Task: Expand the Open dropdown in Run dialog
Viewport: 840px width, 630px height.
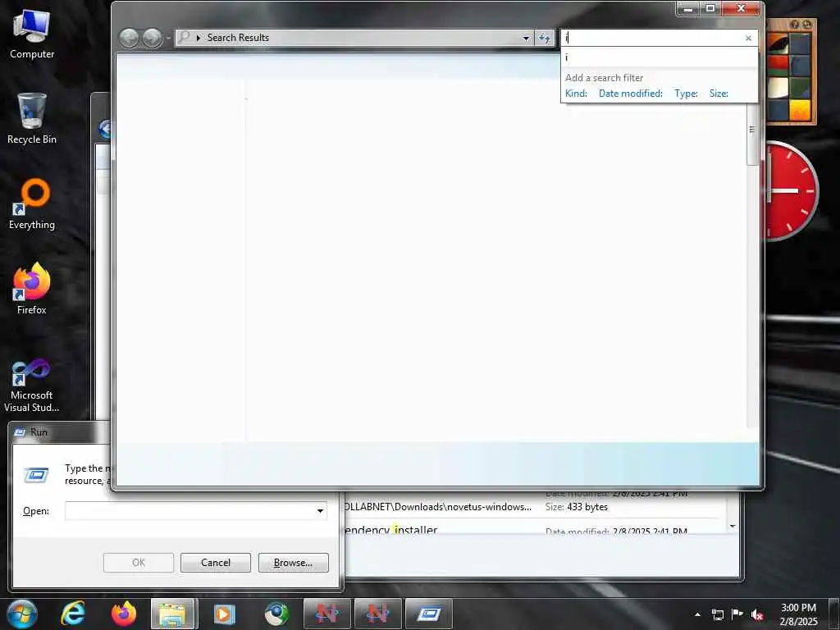Action: [x=321, y=510]
